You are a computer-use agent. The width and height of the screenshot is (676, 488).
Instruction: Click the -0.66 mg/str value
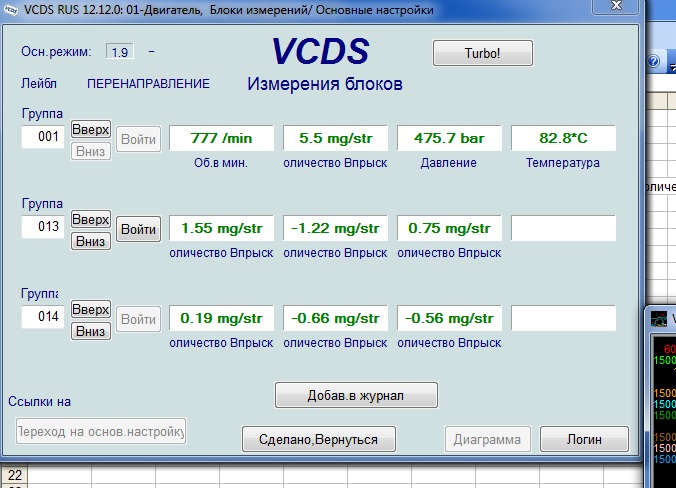(335, 318)
